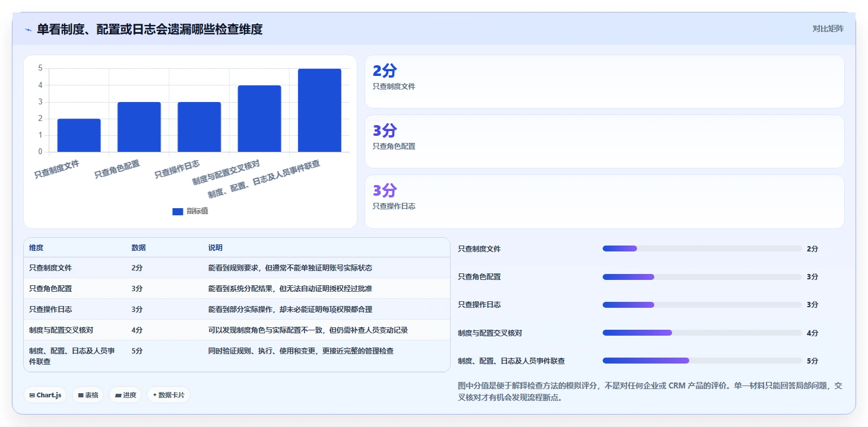Select the 2分 只查制度文件 data card
The height and width of the screenshot is (427, 868).
click(604, 81)
